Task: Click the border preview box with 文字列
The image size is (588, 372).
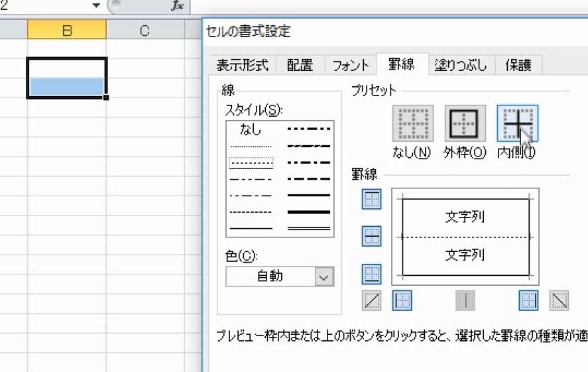Action: tap(465, 237)
